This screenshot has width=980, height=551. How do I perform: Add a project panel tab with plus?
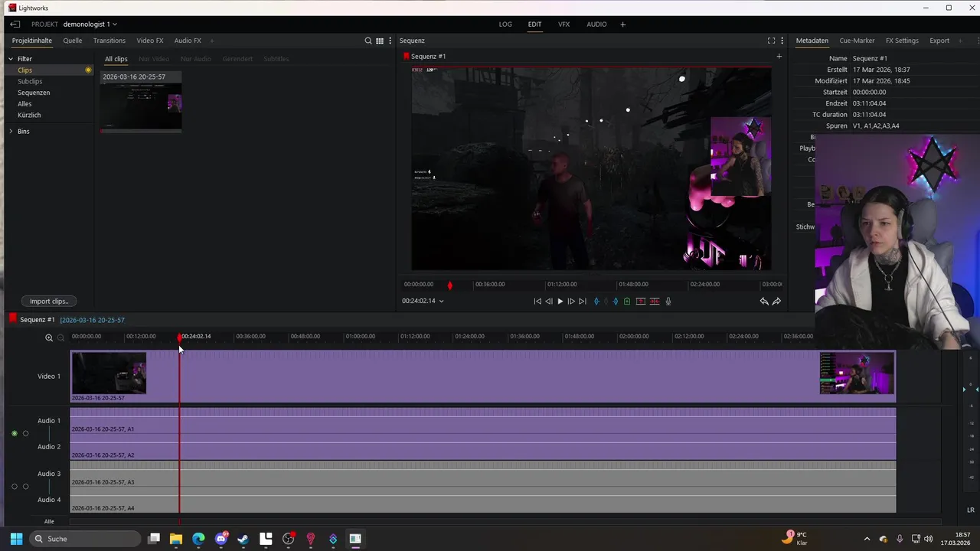pyautogui.click(x=212, y=41)
